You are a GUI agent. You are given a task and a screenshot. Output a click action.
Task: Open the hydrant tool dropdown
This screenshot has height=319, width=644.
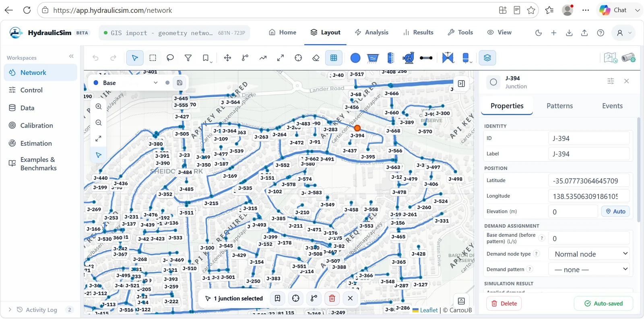coord(466,58)
